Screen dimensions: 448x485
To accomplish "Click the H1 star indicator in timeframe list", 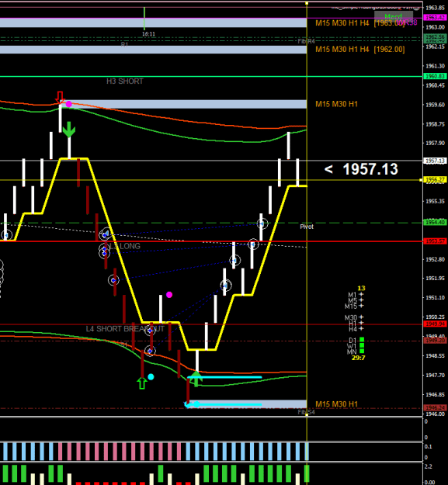I will coord(361,323).
